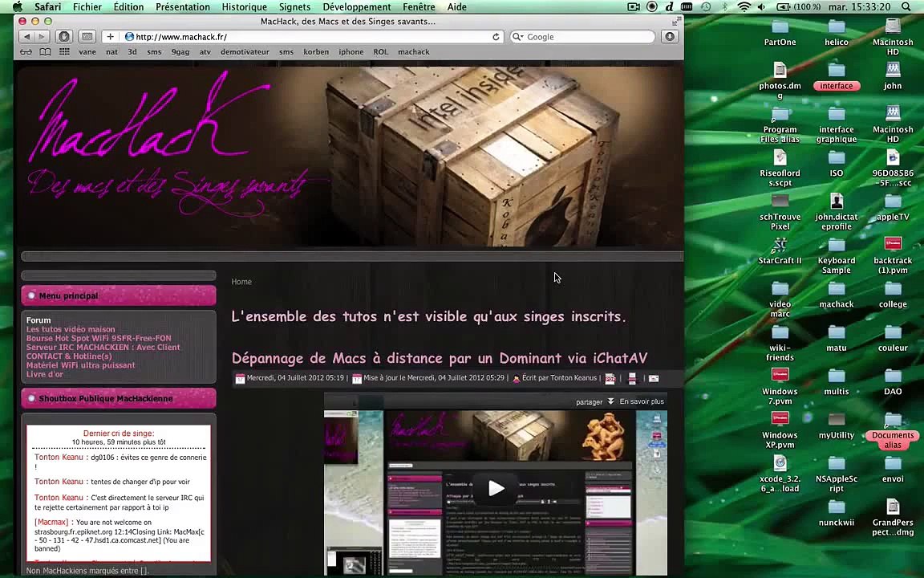The height and width of the screenshot is (578, 924).
Task: Open the Fichier menu
Action: tap(87, 6)
